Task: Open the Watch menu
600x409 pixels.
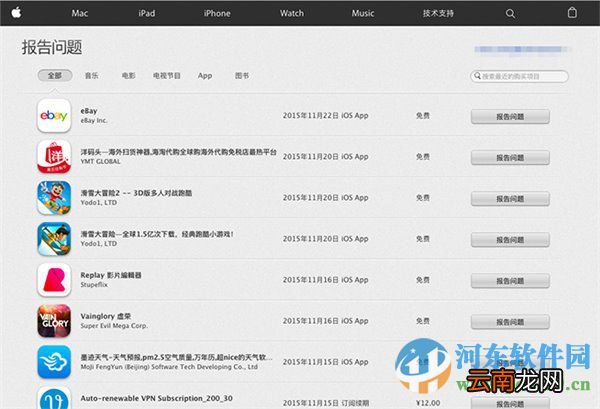Action: click(292, 13)
